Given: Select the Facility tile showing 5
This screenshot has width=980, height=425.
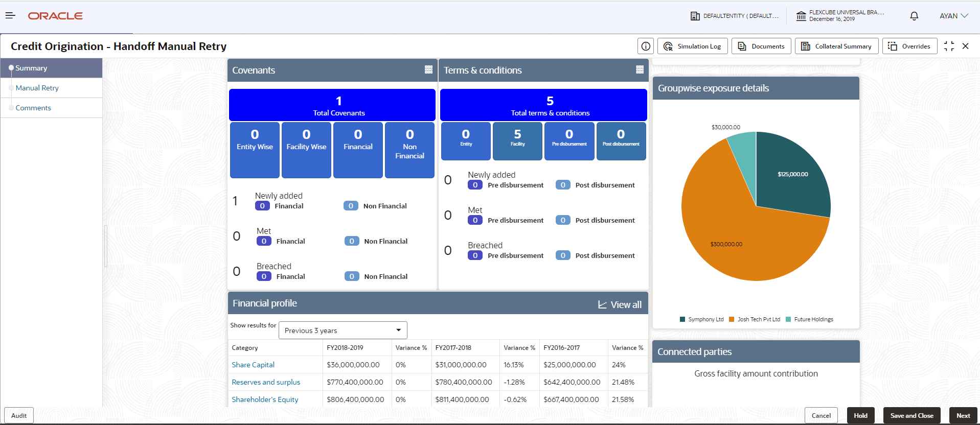Looking at the screenshot, I should pos(517,140).
